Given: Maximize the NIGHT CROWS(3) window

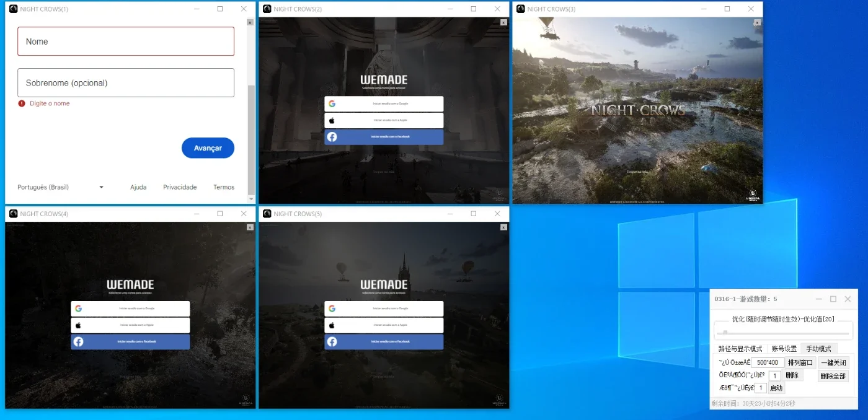Looking at the screenshot, I should (727, 9).
